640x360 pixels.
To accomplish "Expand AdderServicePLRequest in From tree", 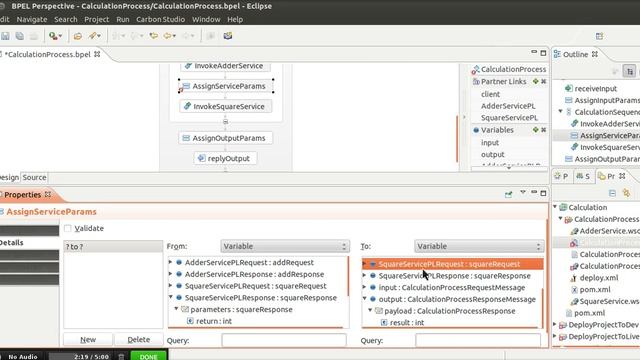I will pos(171,262).
